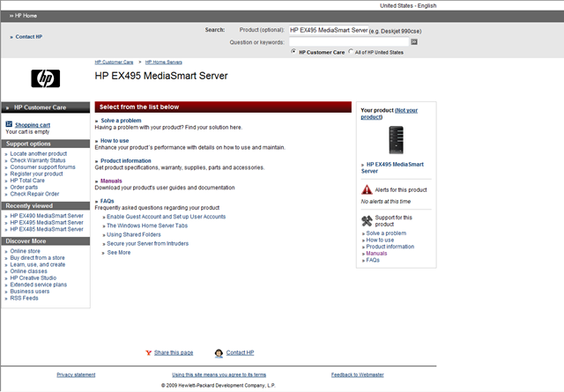Open HP EX495 MediaSmart Server product link
564x392 pixels.
(x=392, y=168)
